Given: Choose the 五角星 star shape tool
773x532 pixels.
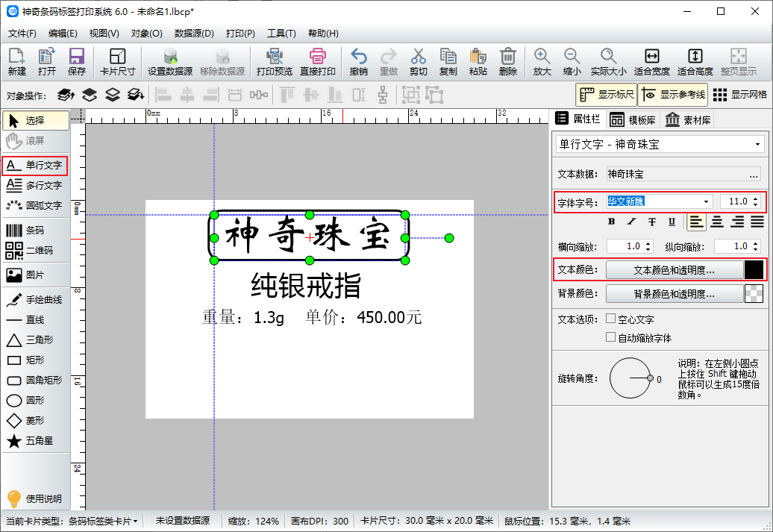Looking at the screenshot, I should [34, 441].
